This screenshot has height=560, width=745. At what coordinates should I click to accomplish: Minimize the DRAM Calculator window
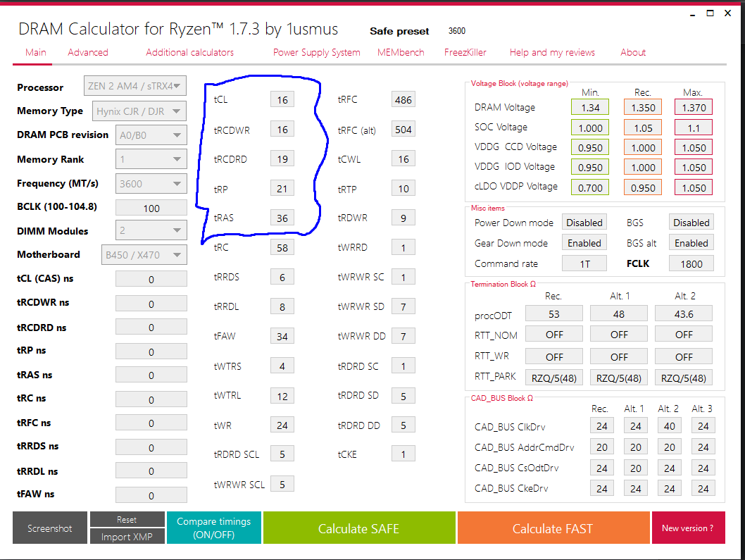[x=692, y=14]
